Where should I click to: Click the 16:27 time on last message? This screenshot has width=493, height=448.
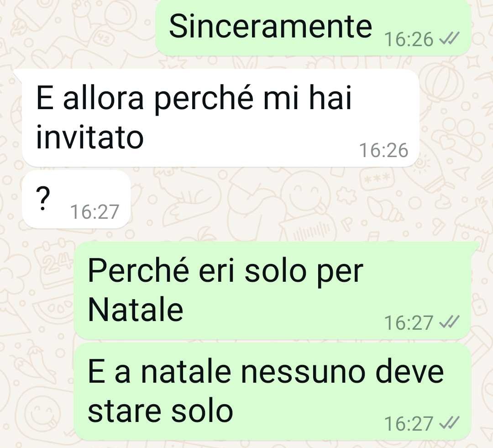(x=409, y=423)
